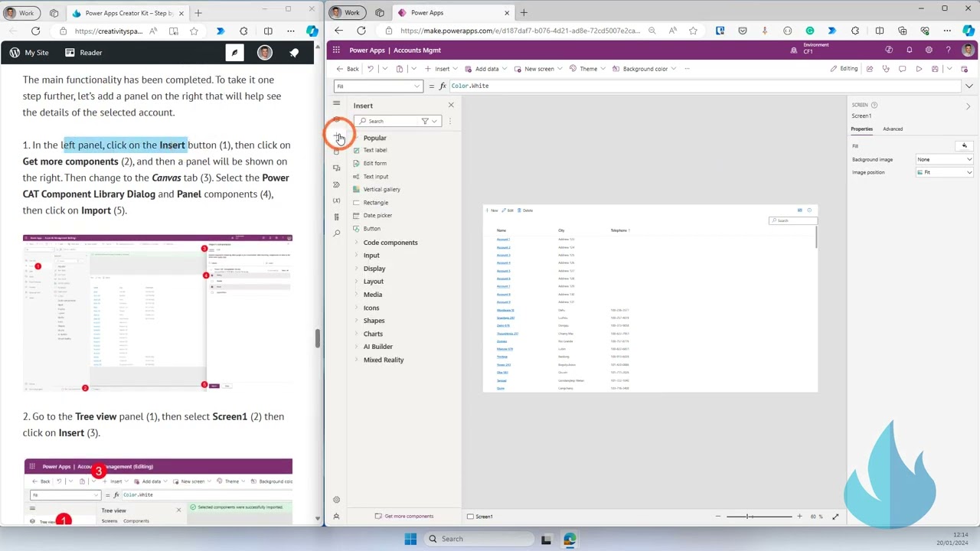Click My Site in the WordPress bar
Viewport: 980px width, 551px height.
point(29,53)
